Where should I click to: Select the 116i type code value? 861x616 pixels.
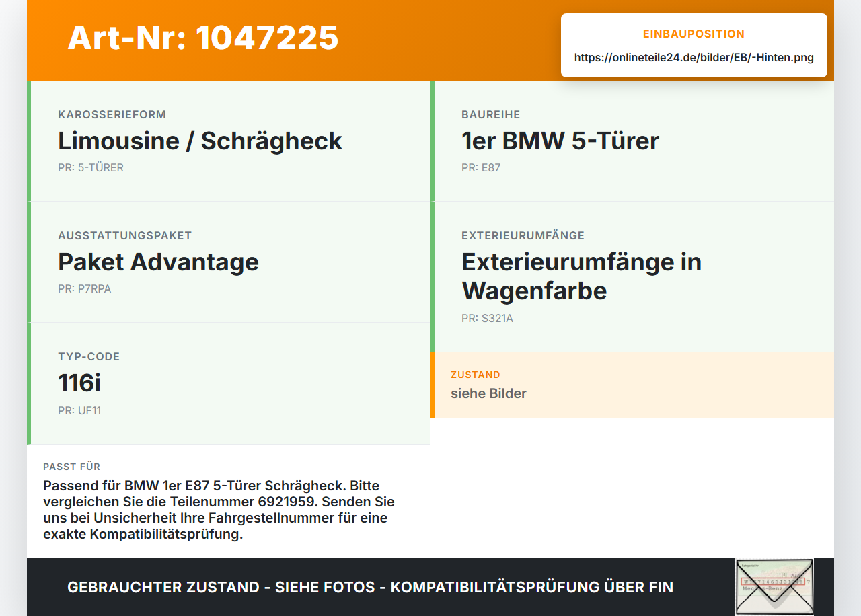pyautogui.click(x=79, y=383)
